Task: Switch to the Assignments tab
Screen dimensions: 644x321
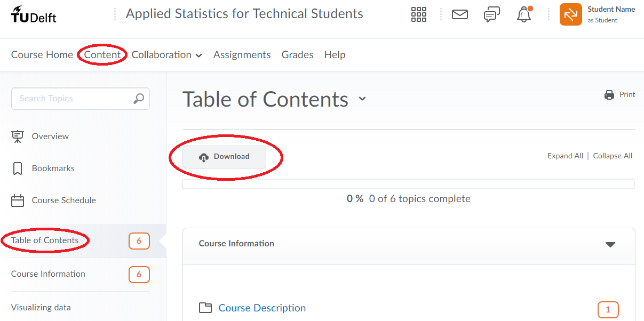Action: pos(242,54)
